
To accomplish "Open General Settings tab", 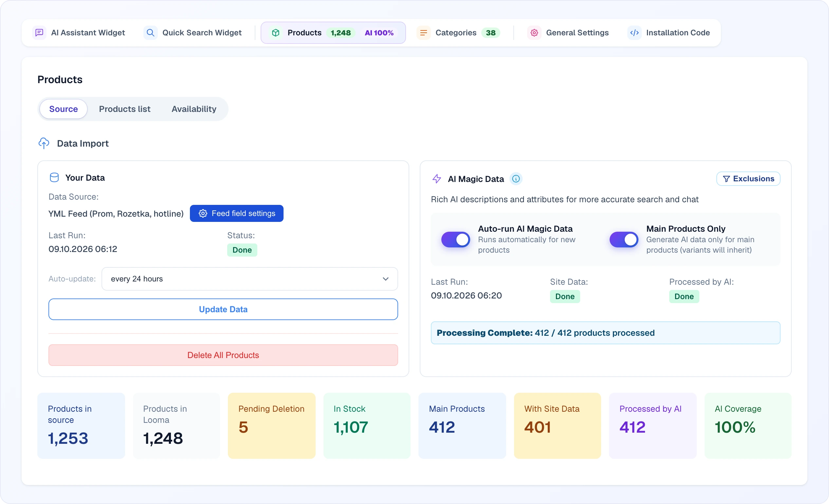I will [568, 33].
